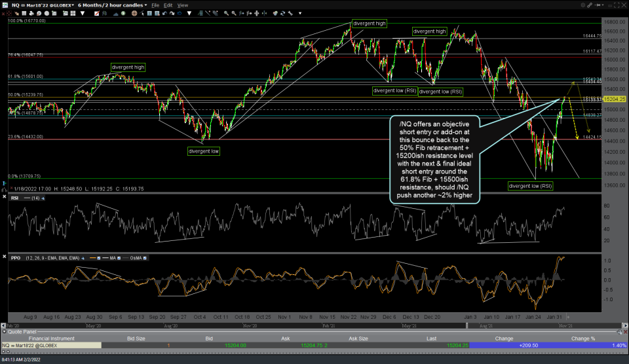Click the Bid value 15204.00
Image resolution: width=629 pixels, height=364 pixels.
[x=235, y=345]
